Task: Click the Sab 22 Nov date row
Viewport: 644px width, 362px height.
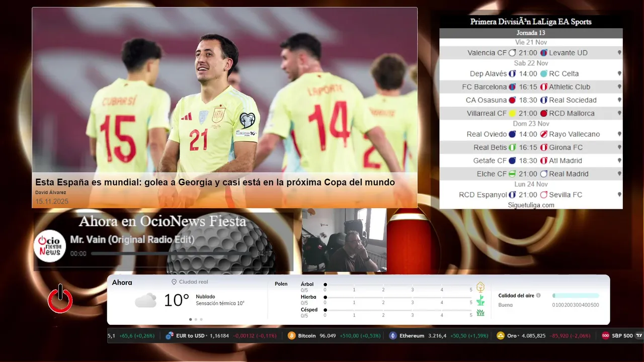Action: (x=531, y=63)
